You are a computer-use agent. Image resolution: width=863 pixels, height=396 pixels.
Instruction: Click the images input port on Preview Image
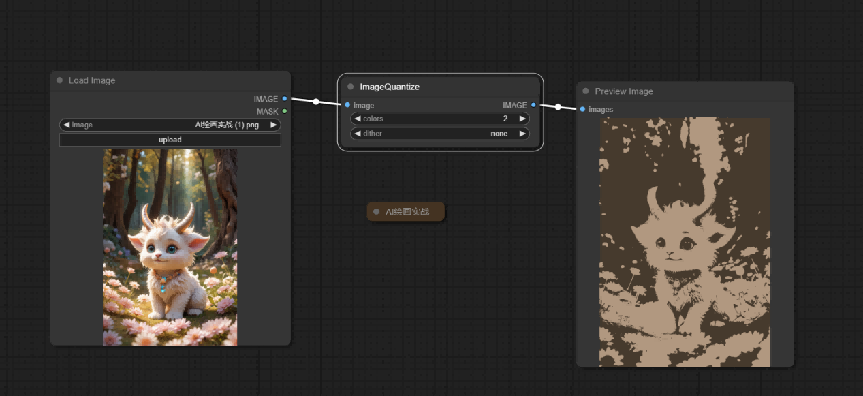(582, 109)
